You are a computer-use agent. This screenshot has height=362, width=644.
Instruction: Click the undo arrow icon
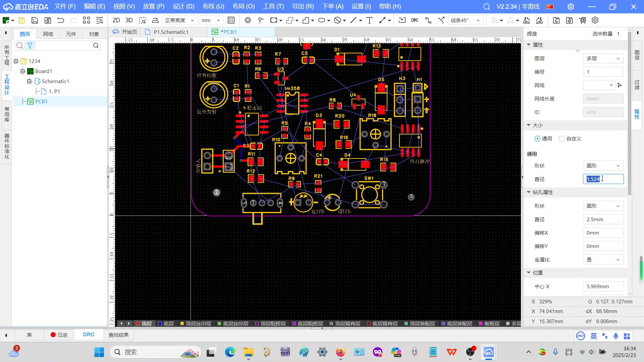[61, 20]
